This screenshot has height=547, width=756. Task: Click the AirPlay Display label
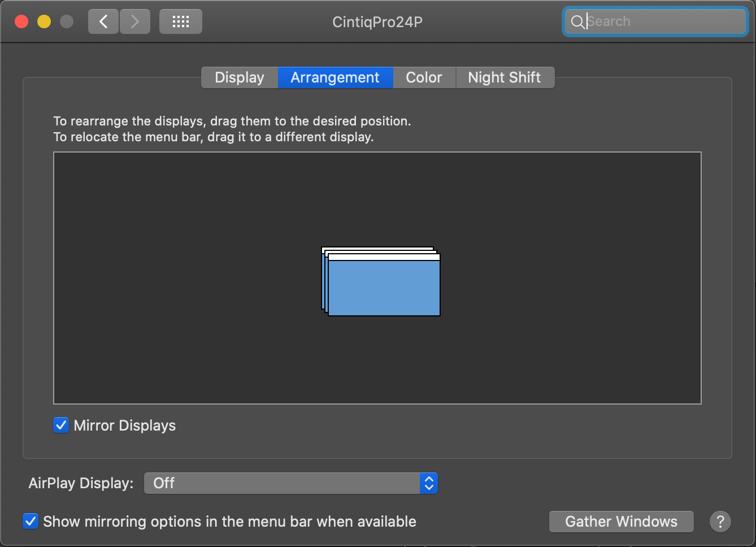click(81, 483)
